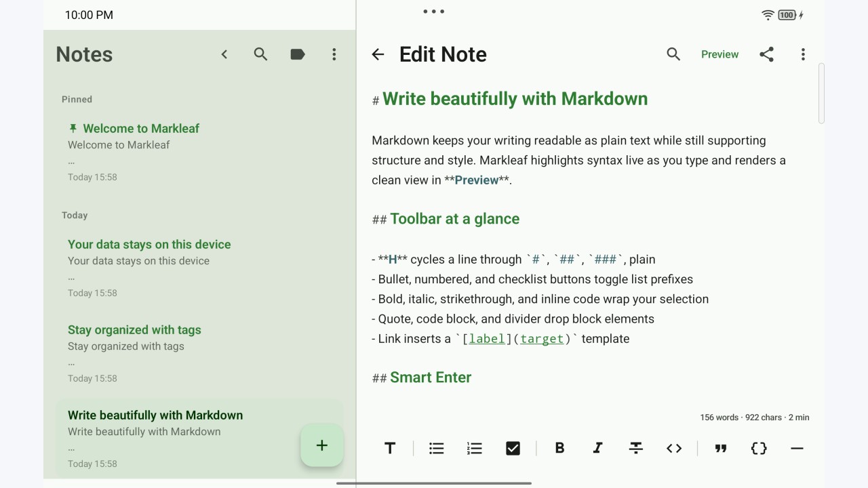Toggle bullet list formatting

tap(437, 448)
